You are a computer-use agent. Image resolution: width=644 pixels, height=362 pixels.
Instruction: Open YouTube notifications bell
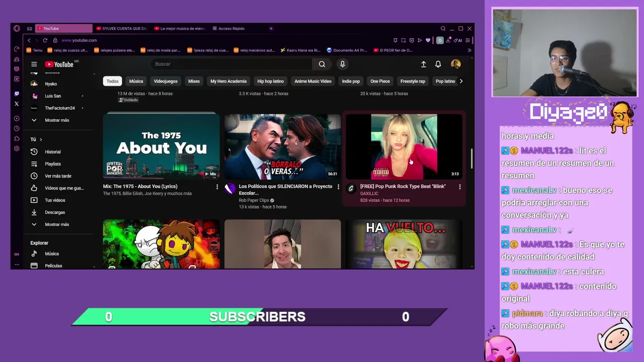pos(438,64)
